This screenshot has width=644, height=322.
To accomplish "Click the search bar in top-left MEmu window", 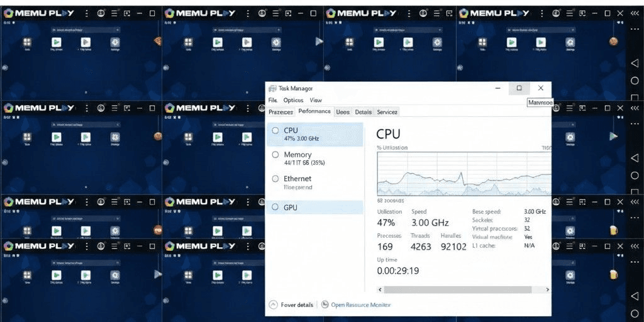I will tap(86, 30).
